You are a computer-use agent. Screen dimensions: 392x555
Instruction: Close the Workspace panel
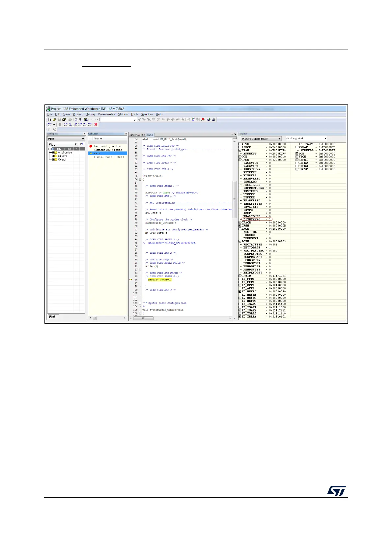85,134
